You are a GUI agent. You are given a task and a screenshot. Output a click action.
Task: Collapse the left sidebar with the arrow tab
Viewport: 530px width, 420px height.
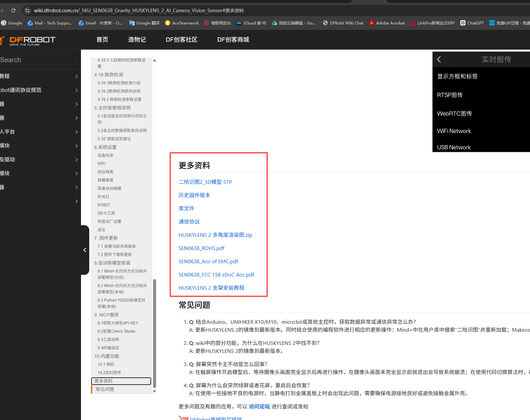pyautogui.click(x=85, y=250)
